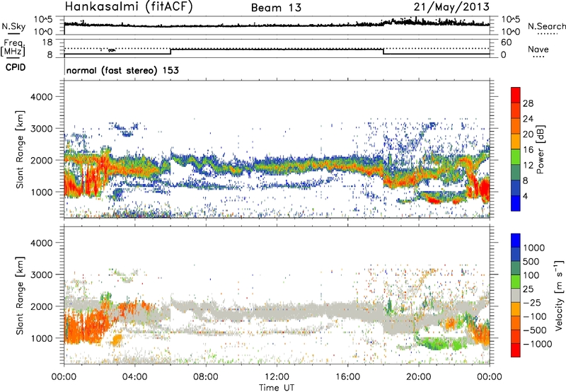Select the N.Sky legend label
This screenshot has height=392, width=566.
13,26
